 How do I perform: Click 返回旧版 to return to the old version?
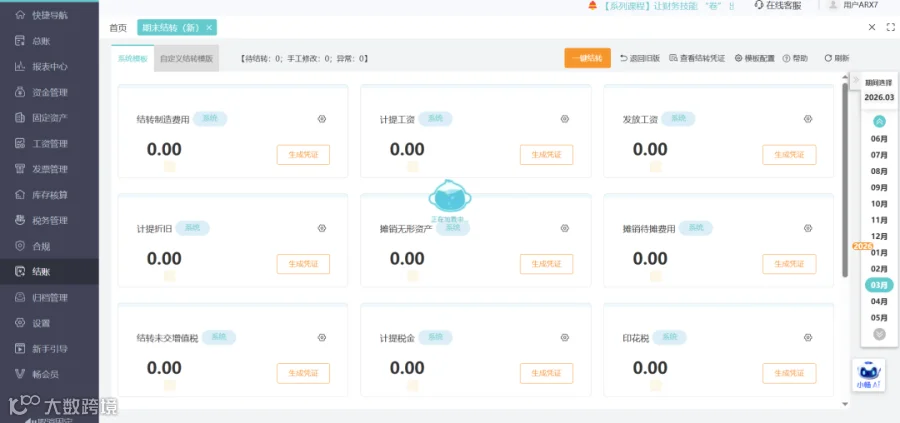click(x=640, y=58)
